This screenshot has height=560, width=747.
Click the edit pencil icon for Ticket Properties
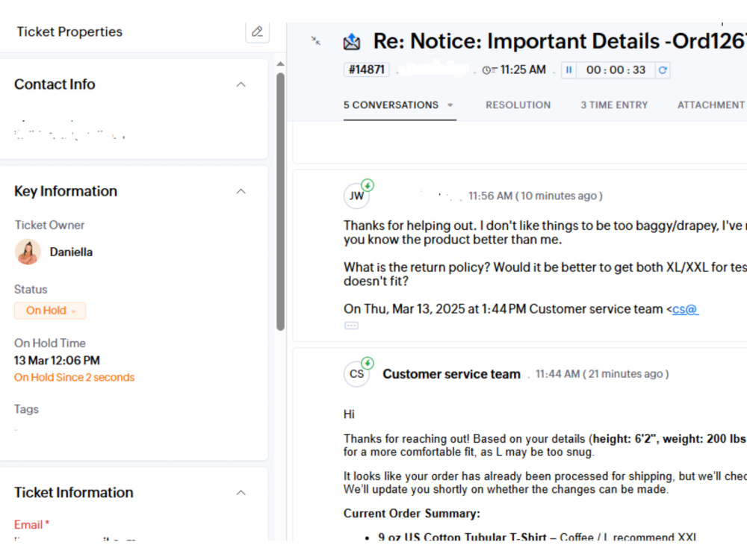257,32
